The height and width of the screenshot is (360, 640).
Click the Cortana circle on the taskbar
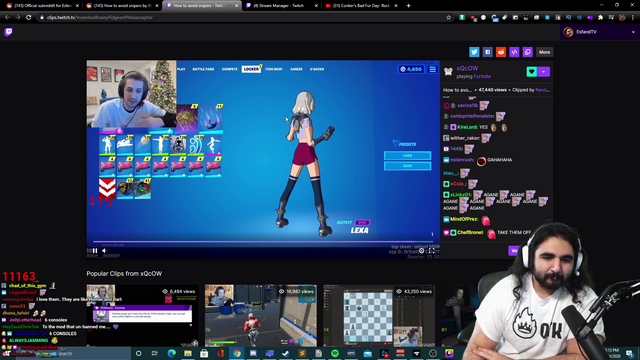pos(138,353)
